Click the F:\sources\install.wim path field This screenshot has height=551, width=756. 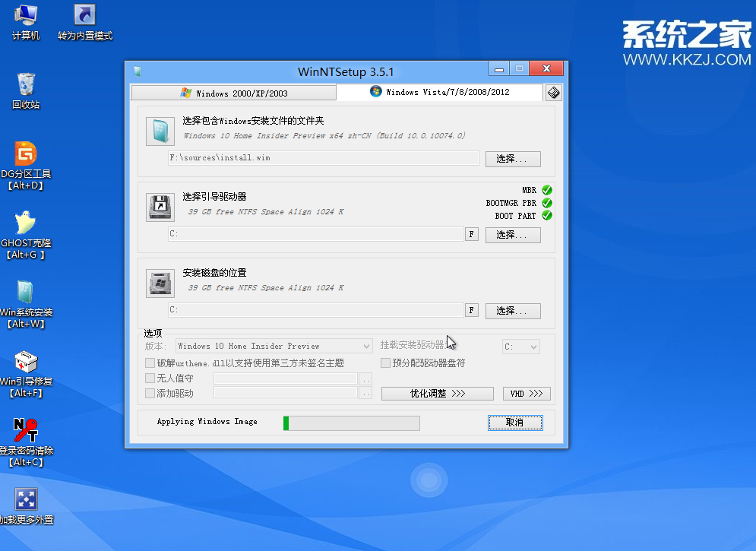pyautogui.click(x=323, y=157)
